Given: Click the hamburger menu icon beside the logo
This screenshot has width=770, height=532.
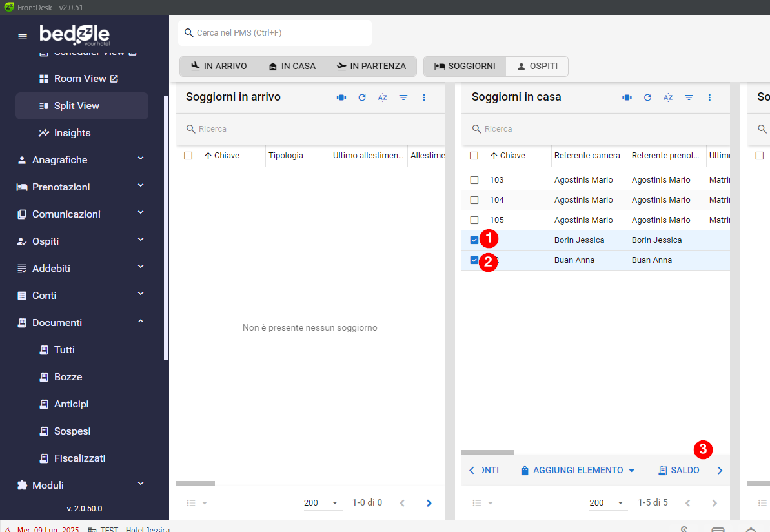Looking at the screenshot, I should (x=23, y=37).
